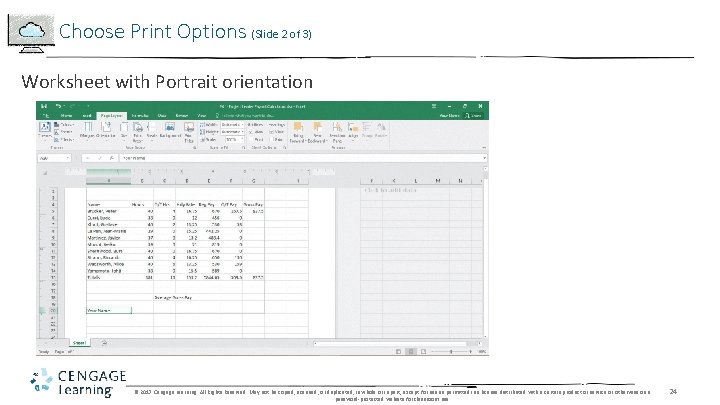Click the zoom in plus button
This screenshot has width=720, height=405.
click(470, 351)
